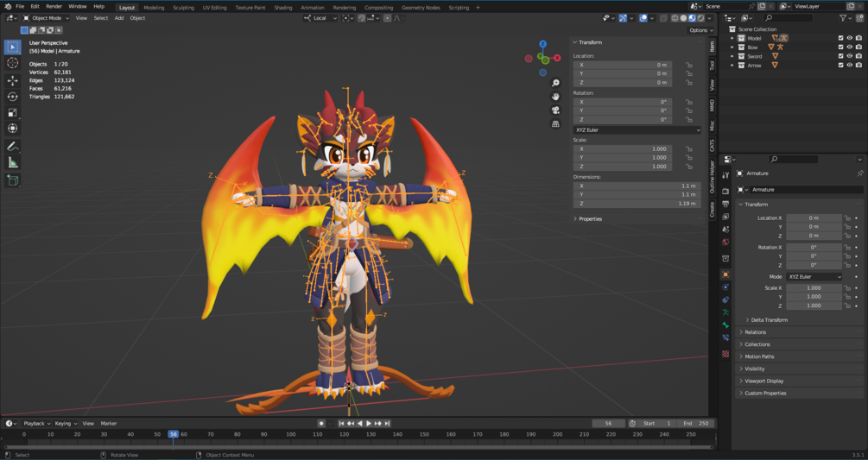Click the zoom view magnifier icon

coord(555,83)
